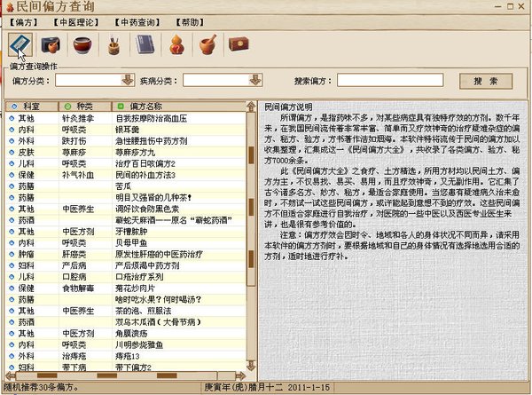Open the 【中药查询】 menu
Viewport: 532px width, 395px height.
click(x=137, y=22)
